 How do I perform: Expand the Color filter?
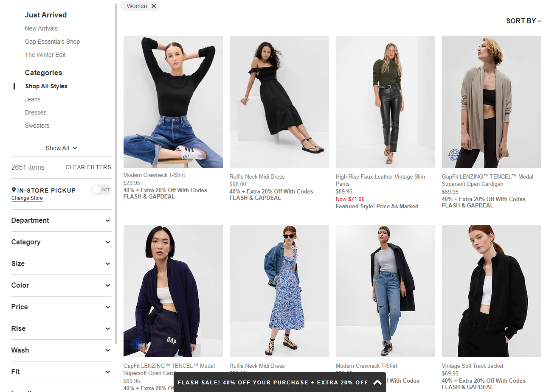coord(61,286)
